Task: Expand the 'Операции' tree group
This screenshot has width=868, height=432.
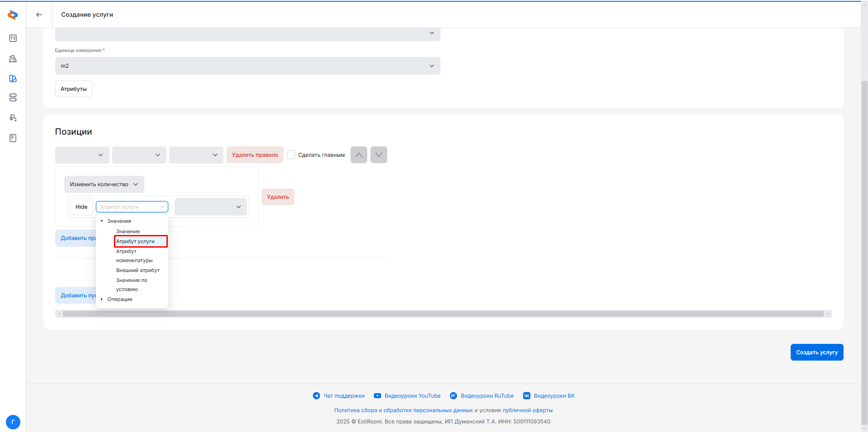Action: [102, 299]
